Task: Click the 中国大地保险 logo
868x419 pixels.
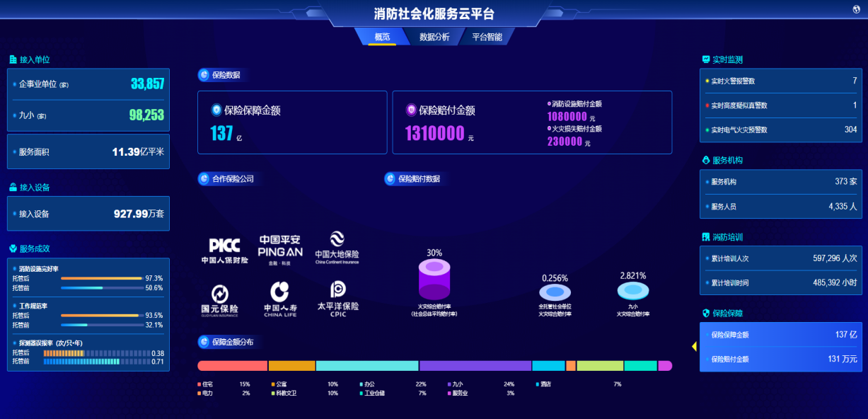Action: click(x=337, y=248)
